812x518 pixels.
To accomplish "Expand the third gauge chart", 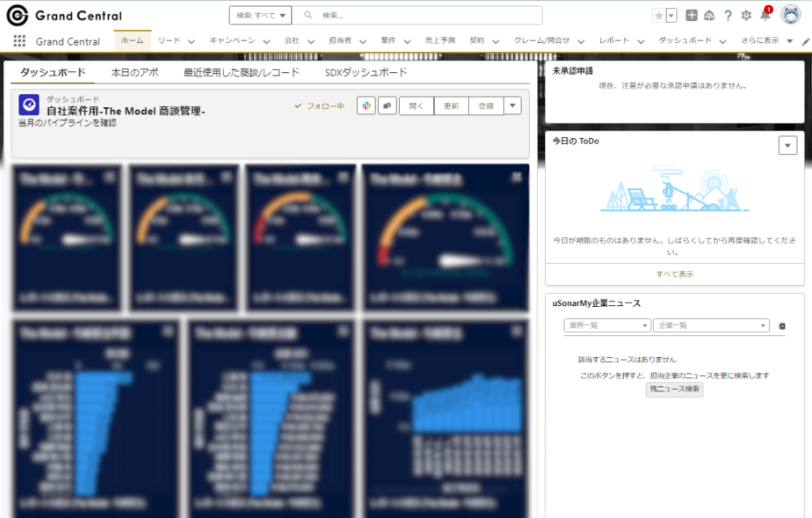I will (x=343, y=177).
